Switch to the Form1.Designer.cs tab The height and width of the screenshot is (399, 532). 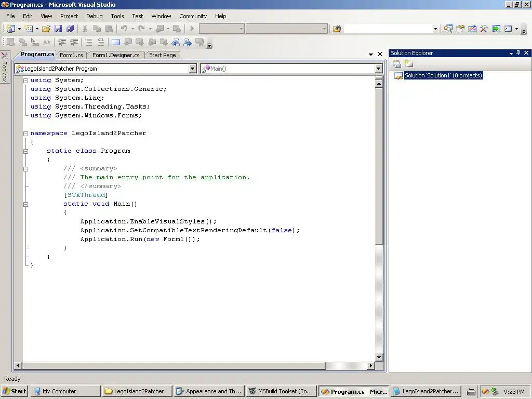point(116,55)
